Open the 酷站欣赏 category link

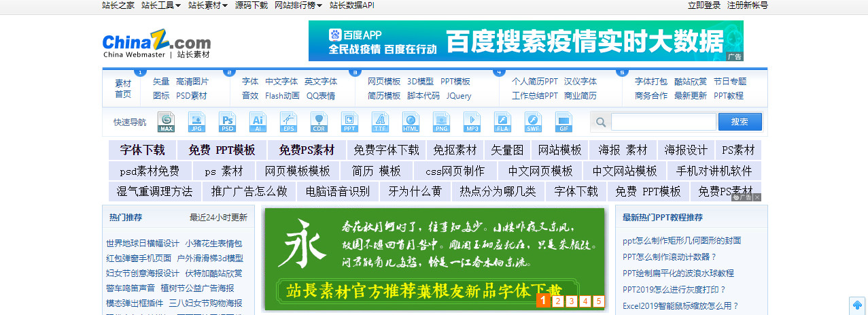click(x=691, y=81)
